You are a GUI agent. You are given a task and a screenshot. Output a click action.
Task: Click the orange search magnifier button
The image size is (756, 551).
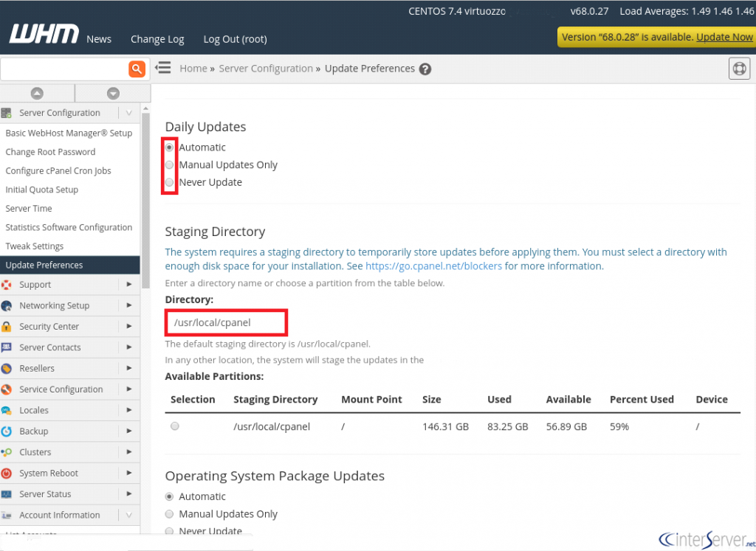point(137,69)
